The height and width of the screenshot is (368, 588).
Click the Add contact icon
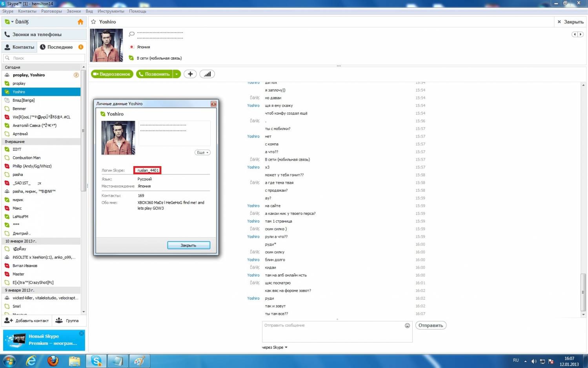(9, 321)
